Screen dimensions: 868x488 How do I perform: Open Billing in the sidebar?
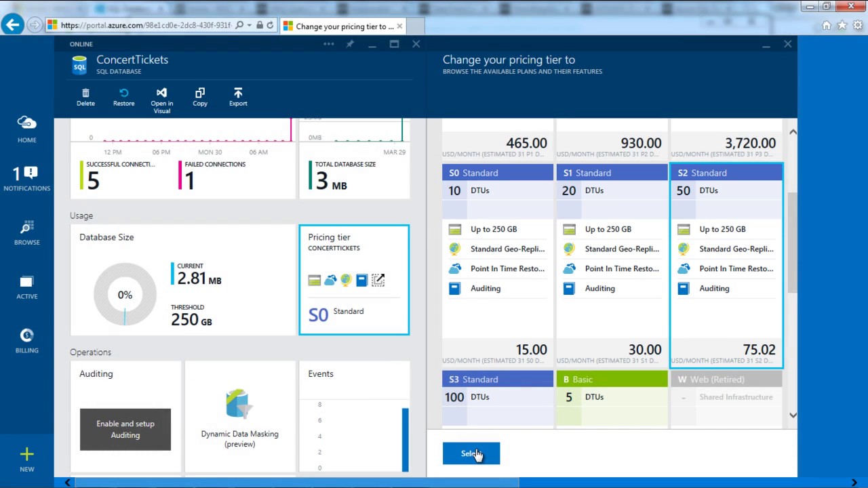[27, 341]
